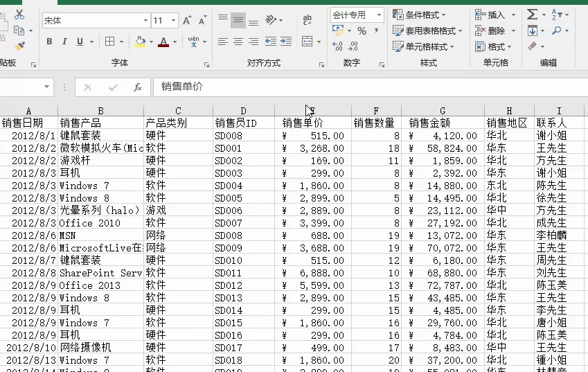Viewport: 588px width, 372px height.
Task: Align text to bottom
Action: 253,22
